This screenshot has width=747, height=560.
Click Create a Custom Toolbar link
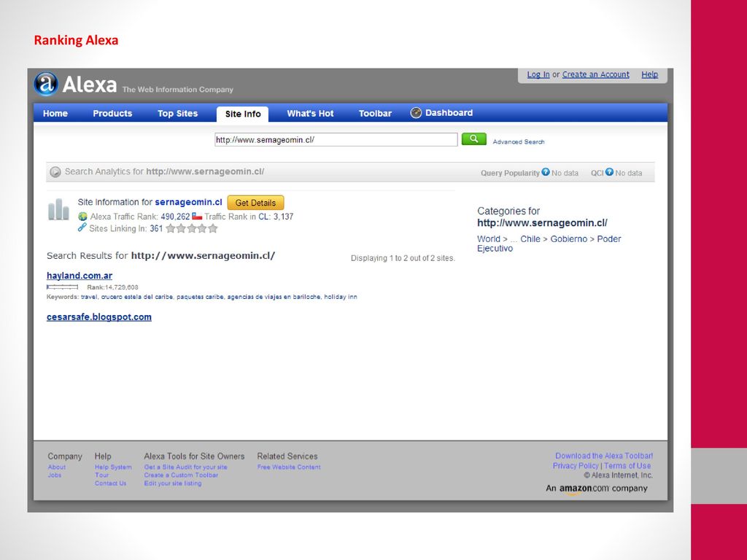coord(181,475)
